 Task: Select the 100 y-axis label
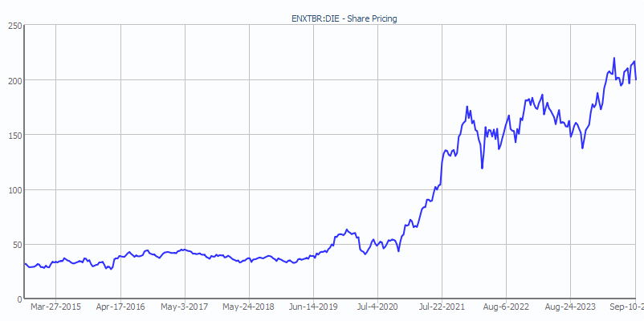pos(14,189)
